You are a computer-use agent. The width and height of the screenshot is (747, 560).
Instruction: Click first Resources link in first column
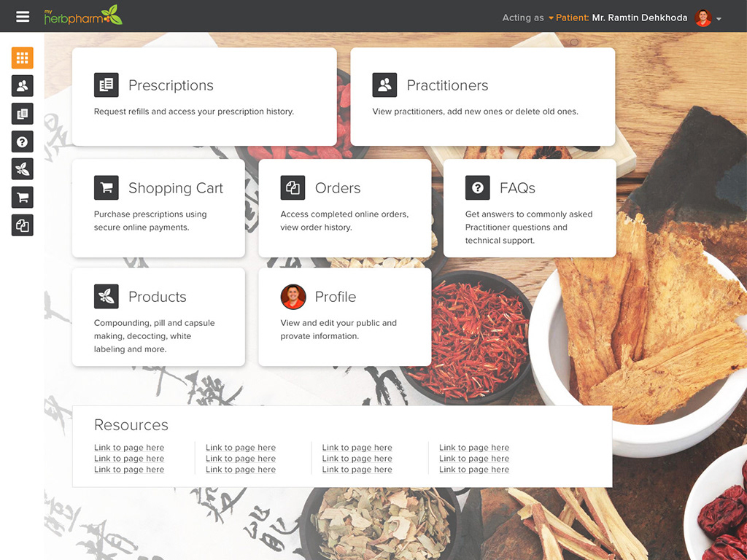[x=129, y=448]
